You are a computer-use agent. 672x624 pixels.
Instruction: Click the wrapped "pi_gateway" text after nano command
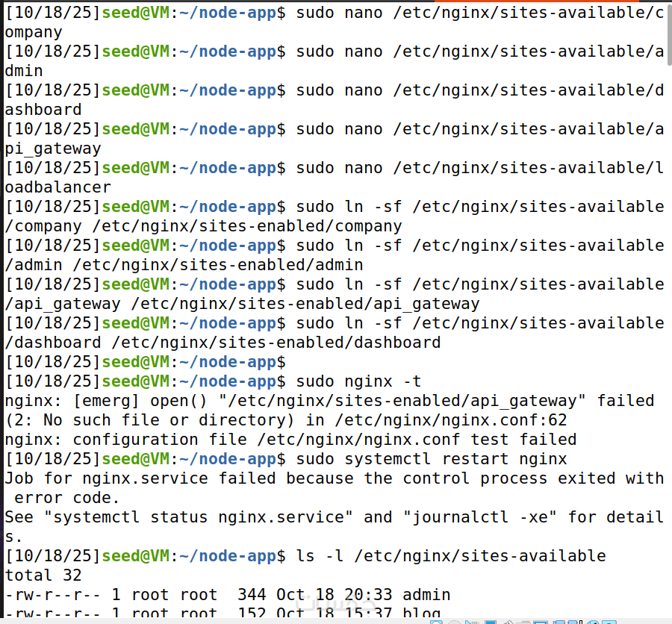53,149
